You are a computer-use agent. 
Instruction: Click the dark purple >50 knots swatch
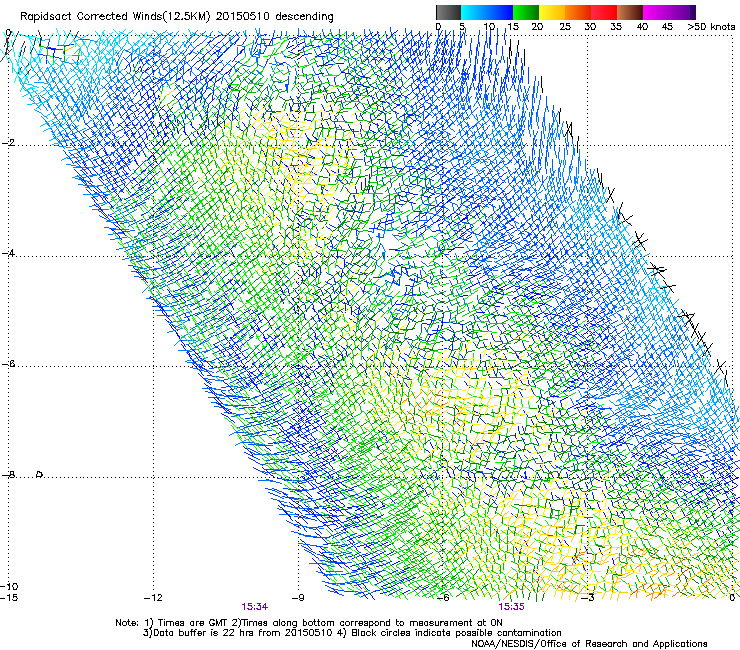(x=693, y=12)
